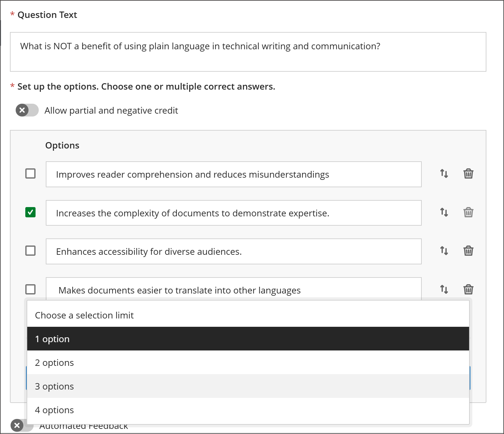This screenshot has height=434, width=504.
Task: Edit the 'Enhances accessibility for diverse audiences' text field
Action: pyautogui.click(x=233, y=252)
